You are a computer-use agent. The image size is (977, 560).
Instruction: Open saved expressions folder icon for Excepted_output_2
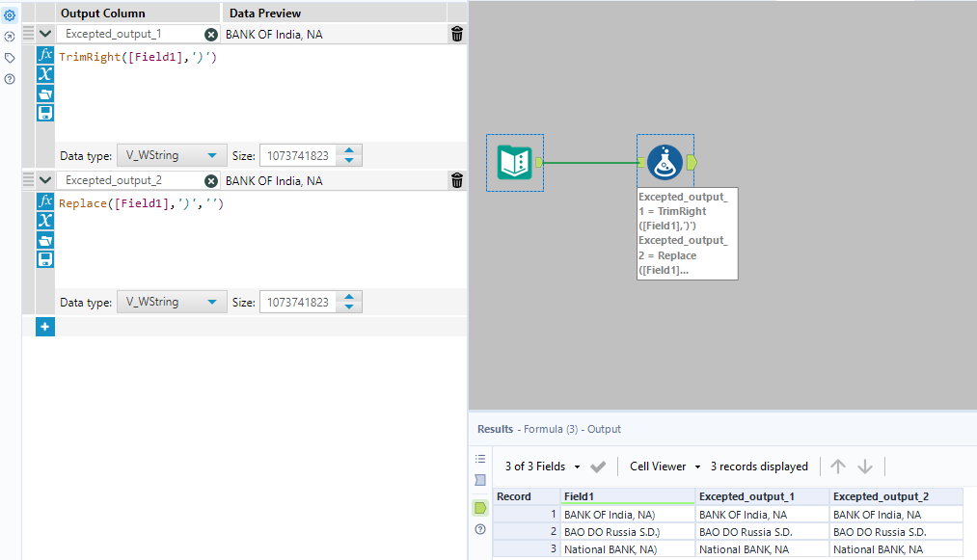[44, 240]
